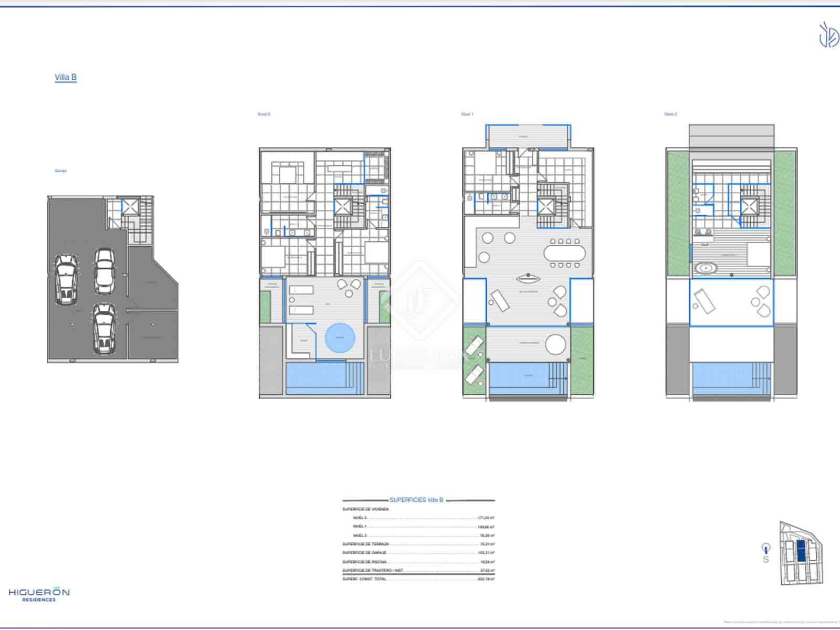This screenshot has height=630, width=840.
Task: Click the bottom car in the garage
Action: tap(103, 329)
